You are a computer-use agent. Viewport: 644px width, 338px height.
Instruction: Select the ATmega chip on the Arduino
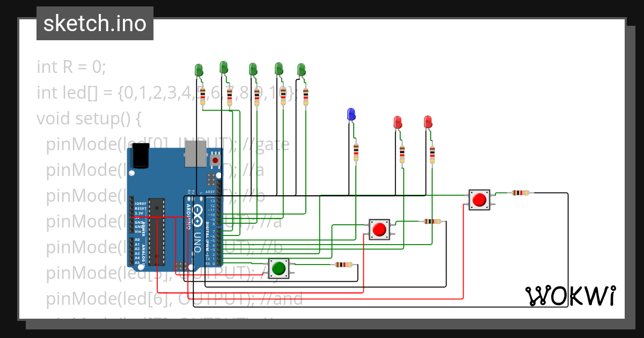coord(156,232)
